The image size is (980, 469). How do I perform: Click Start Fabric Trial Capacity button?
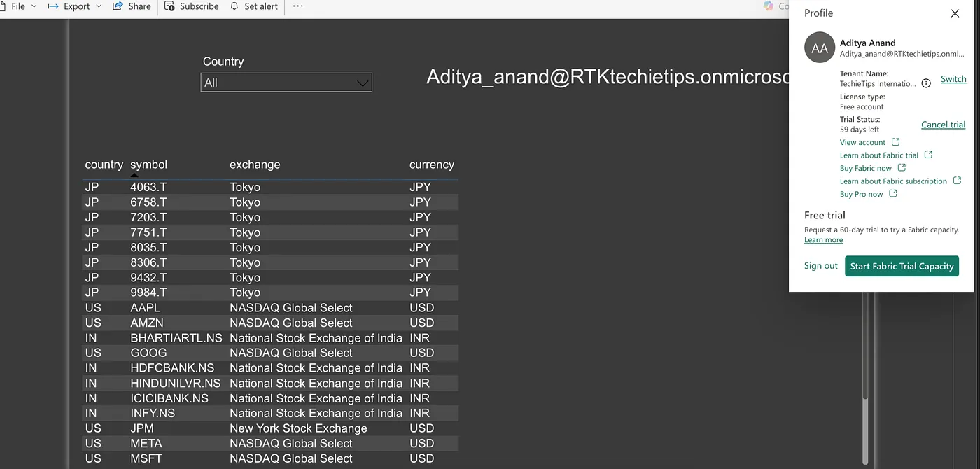point(902,266)
